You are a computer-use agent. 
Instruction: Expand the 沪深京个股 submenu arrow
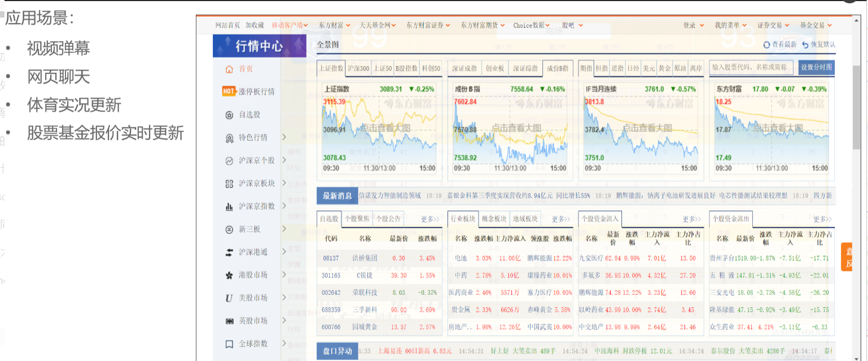click(284, 160)
